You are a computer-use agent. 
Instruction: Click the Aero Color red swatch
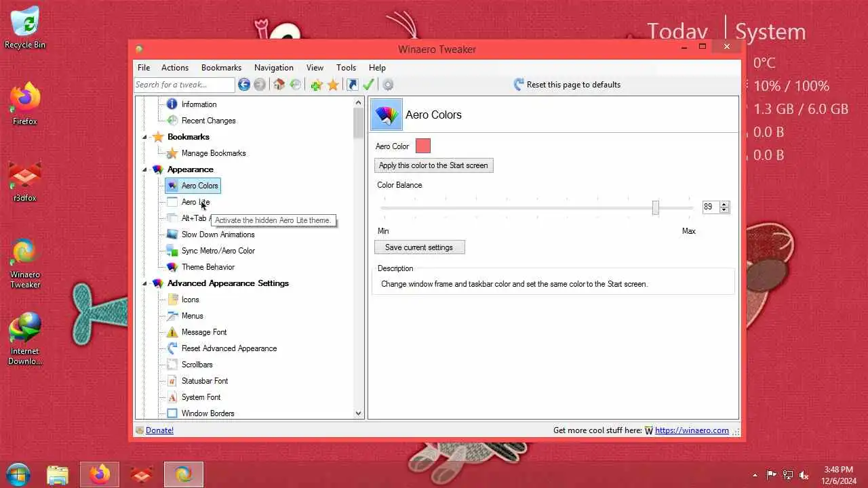(423, 146)
